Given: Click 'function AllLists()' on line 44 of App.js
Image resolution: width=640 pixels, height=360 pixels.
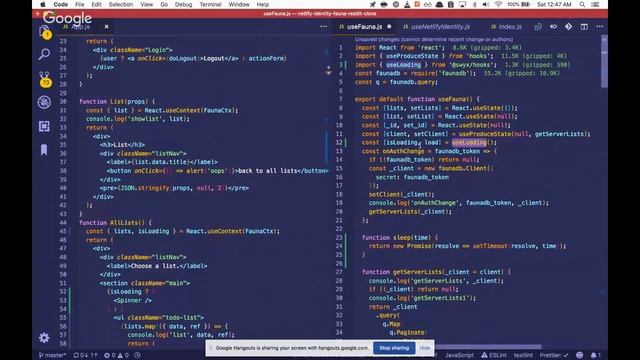Looking at the screenshot, I should (x=112, y=223).
